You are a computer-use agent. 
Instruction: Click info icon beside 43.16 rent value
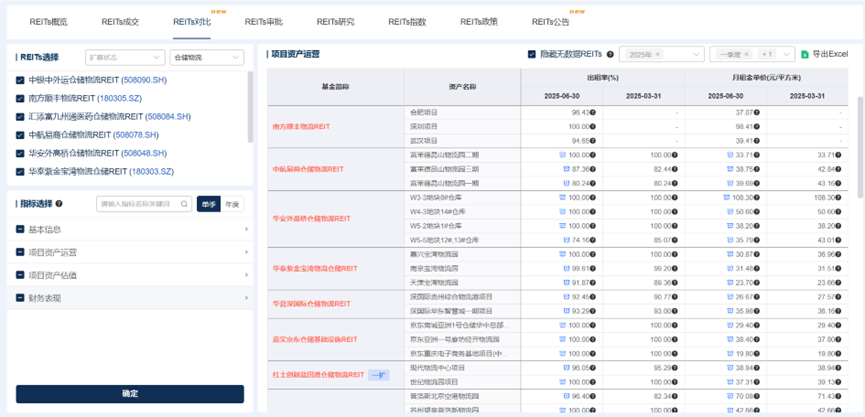pos(839,183)
